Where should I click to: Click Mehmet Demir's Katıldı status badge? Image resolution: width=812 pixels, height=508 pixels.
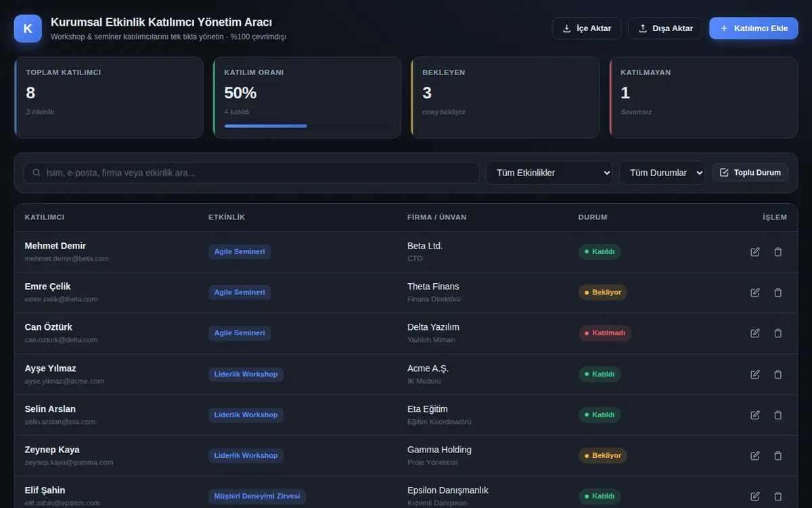click(x=600, y=252)
